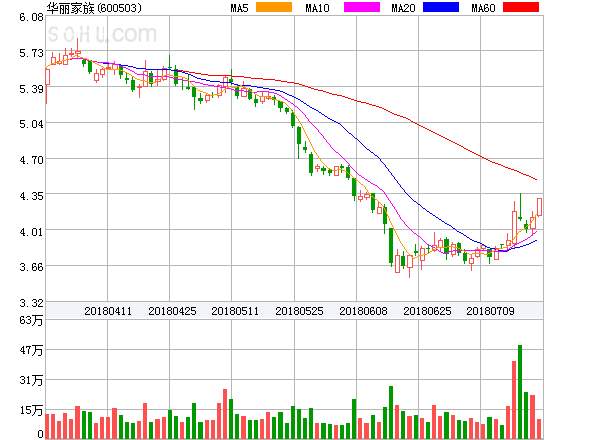
Task: Click the MA20 legend label
Action: 403,8
